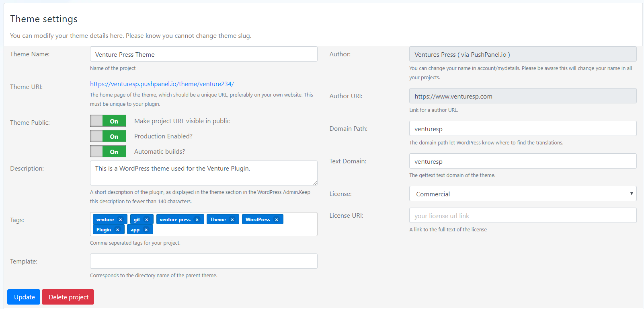Remove the 'Theme' tag via its x icon
This screenshot has height=309, width=644.
[x=232, y=220]
